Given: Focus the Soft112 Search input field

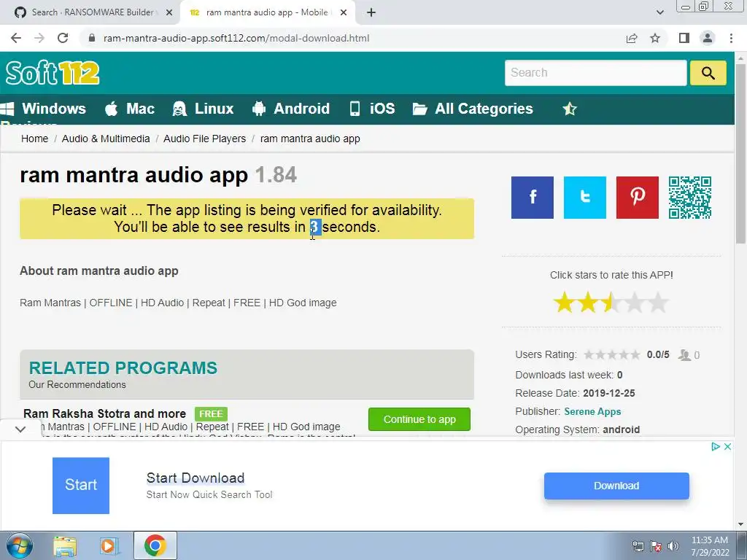Looking at the screenshot, I should (595, 73).
